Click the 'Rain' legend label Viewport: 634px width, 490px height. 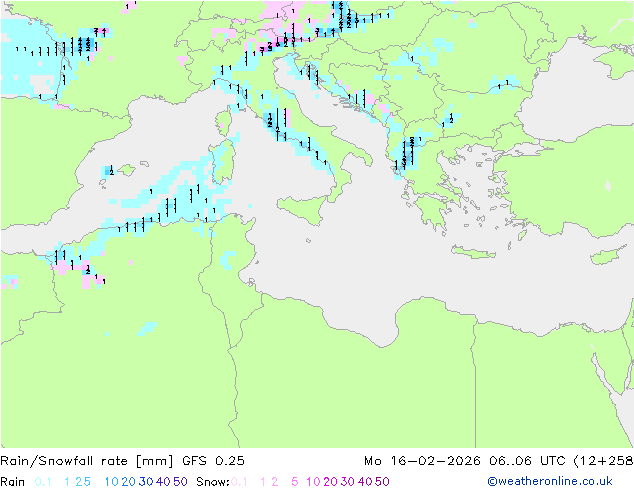[13, 482]
